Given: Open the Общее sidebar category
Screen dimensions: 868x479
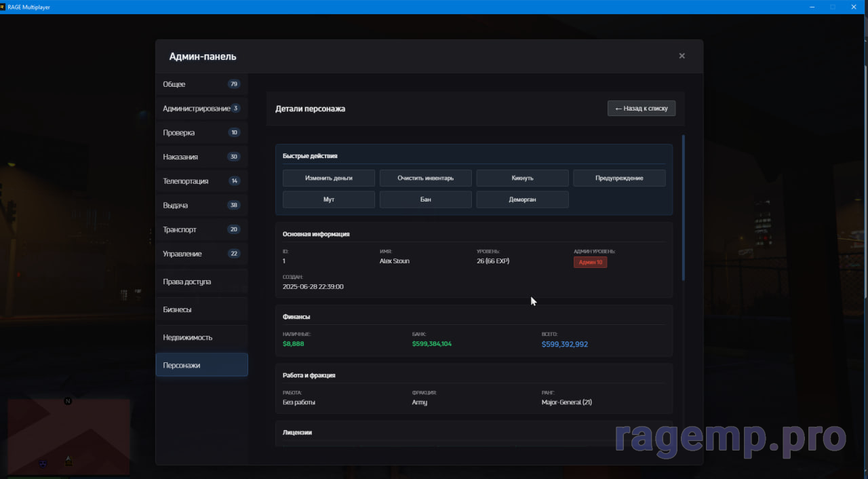Looking at the screenshot, I should (201, 84).
